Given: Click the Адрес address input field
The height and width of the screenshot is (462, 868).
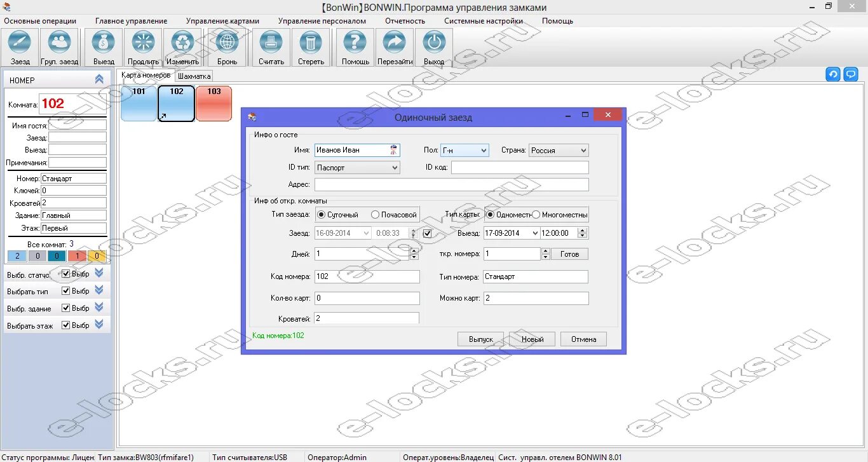Looking at the screenshot, I should point(452,185).
